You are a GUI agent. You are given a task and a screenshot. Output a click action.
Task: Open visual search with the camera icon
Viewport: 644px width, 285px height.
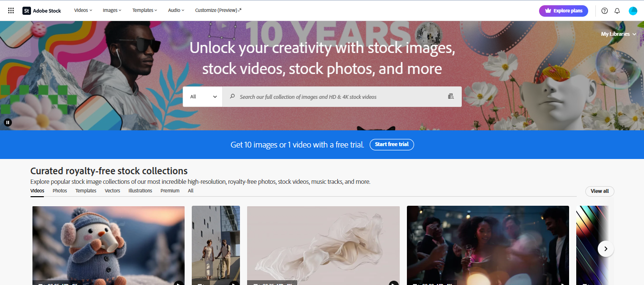(450, 96)
